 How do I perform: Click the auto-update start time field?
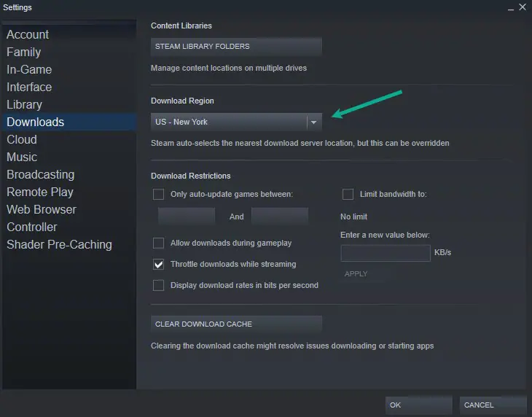pyautogui.click(x=187, y=216)
